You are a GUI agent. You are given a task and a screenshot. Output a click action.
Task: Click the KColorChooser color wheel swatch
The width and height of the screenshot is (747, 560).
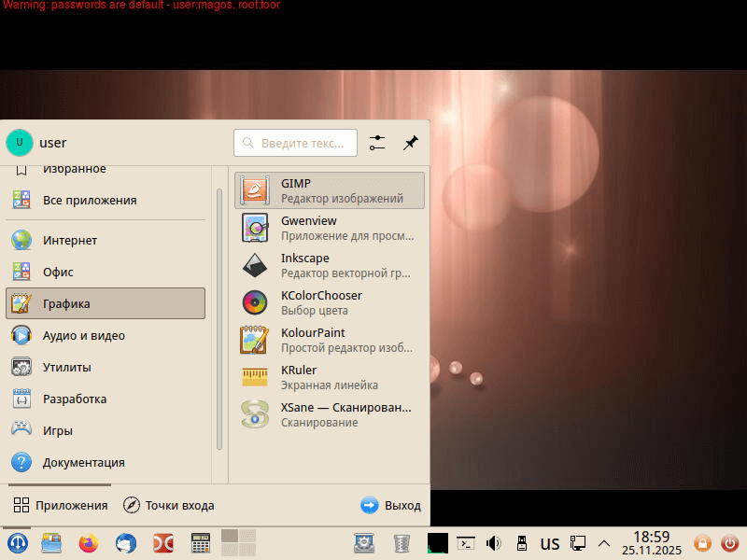(x=254, y=302)
